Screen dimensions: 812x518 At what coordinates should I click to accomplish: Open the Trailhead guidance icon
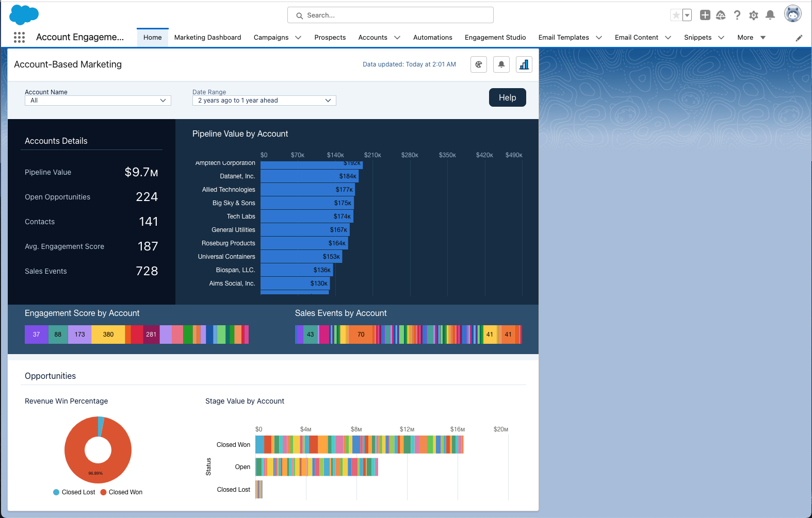coord(721,15)
